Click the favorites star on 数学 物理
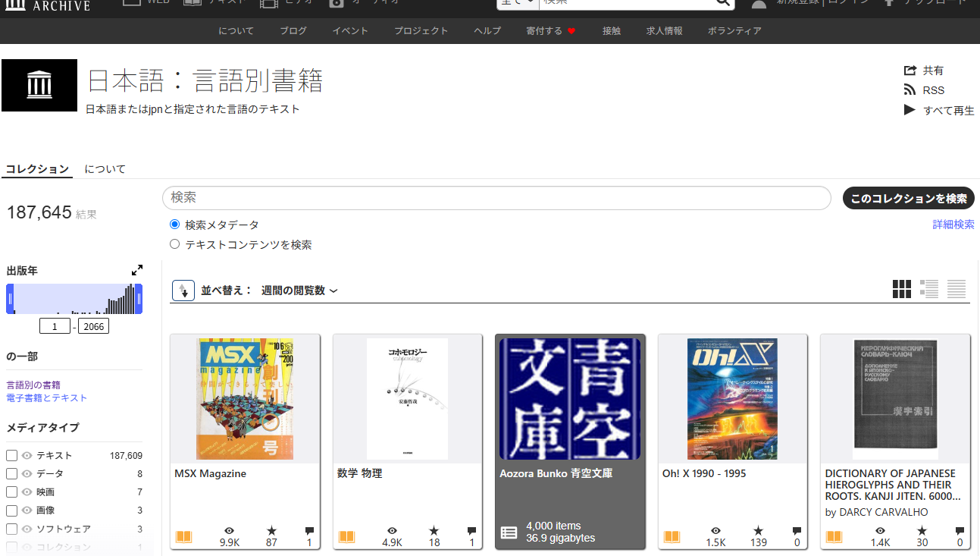Image resolution: width=980 pixels, height=556 pixels. pos(434,531)
